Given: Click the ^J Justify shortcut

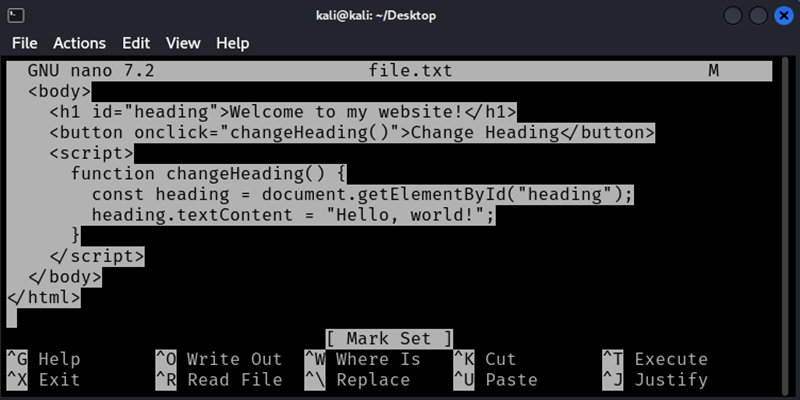Looking at the screenshot, I should tap(655, 380).
